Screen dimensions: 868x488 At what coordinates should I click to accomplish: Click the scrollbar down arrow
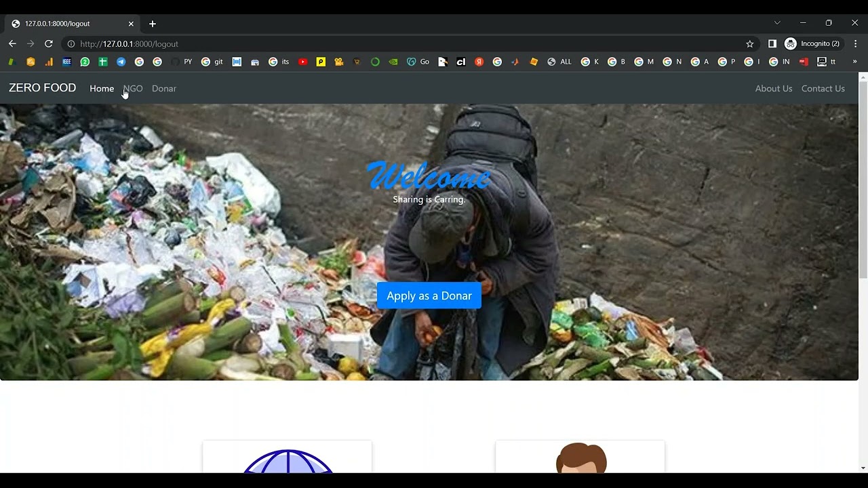tap(863, 468)
